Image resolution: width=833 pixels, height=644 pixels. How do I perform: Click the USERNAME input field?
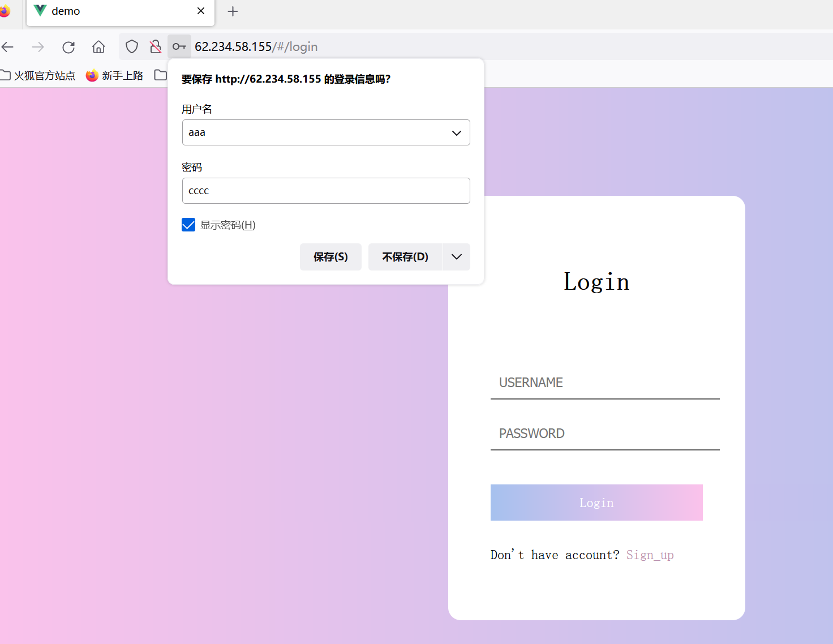click(x=605, y=383)
